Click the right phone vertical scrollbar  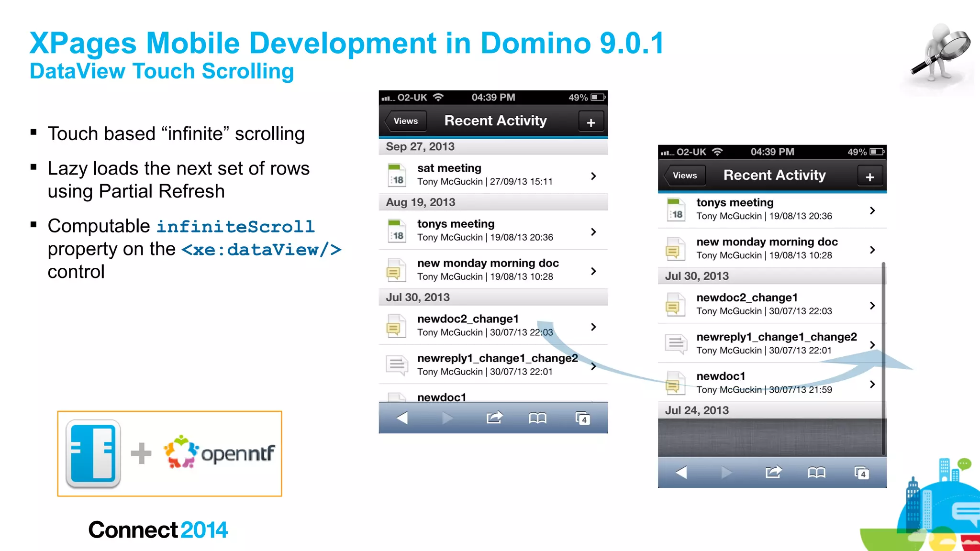click(x=883, y=359)
